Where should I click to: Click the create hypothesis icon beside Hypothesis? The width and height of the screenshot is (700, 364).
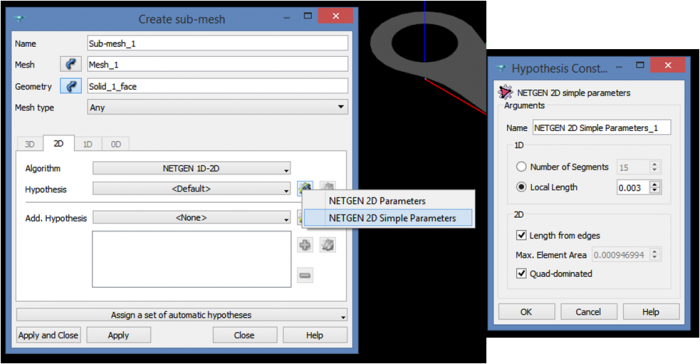(x=305, y=188)
